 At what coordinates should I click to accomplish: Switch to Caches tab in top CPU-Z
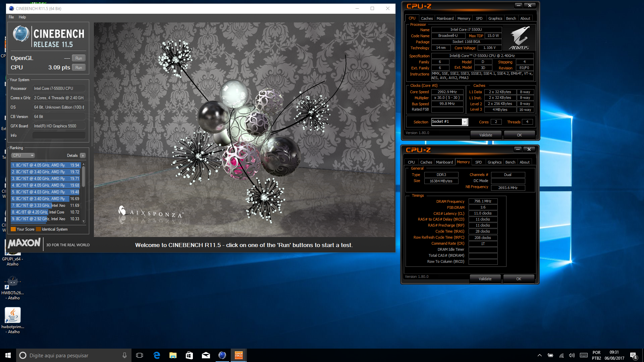coord(427,18)
